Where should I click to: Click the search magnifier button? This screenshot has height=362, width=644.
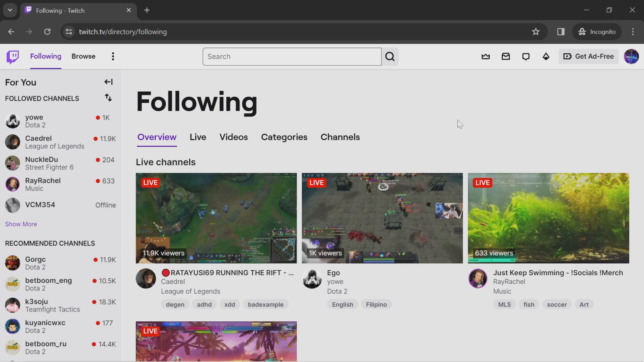point(390,57)
